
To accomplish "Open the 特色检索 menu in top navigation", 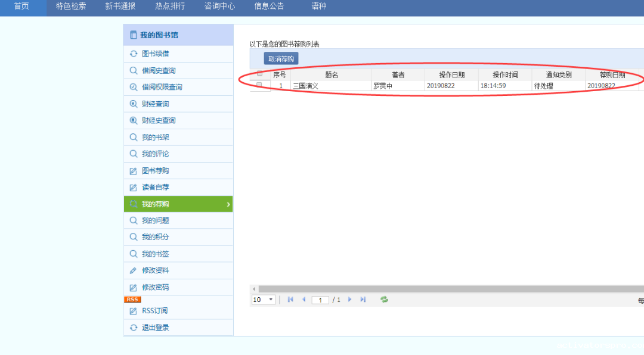I will (71, 7).
